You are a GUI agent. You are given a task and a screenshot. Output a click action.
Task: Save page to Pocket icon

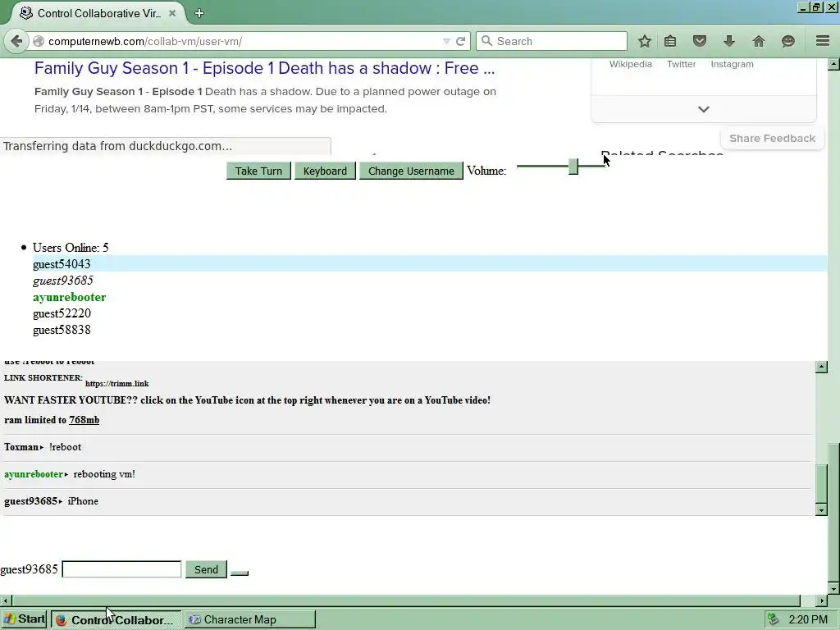(x=700, y=41)
